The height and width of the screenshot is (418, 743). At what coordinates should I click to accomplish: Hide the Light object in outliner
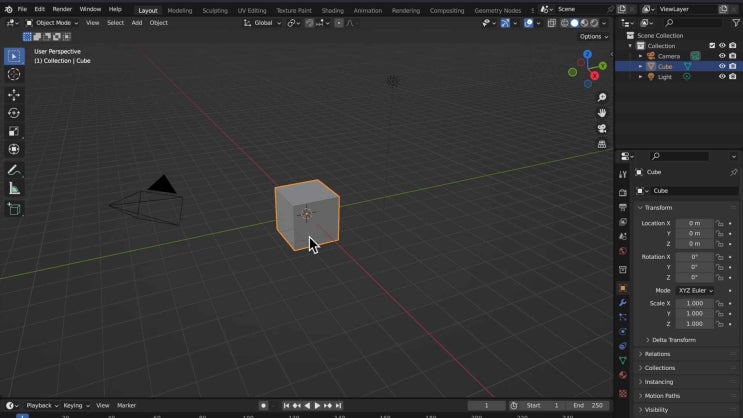(x=722, y=77)
